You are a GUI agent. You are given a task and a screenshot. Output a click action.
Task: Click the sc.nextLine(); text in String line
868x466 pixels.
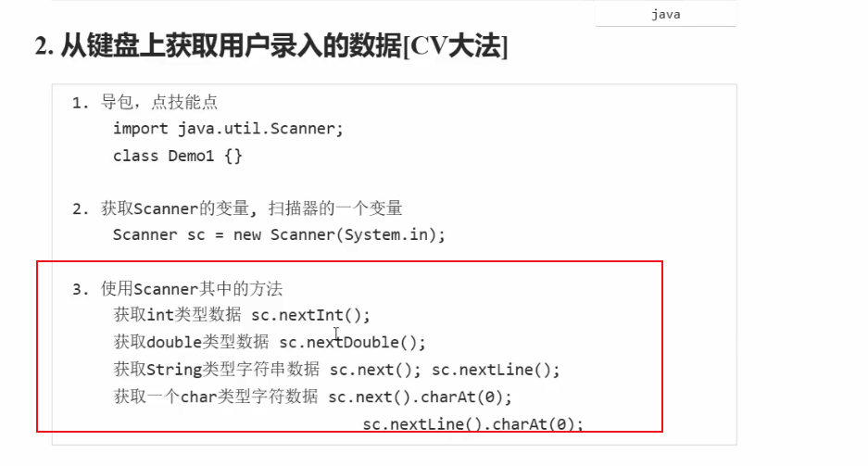coord(496,370)
